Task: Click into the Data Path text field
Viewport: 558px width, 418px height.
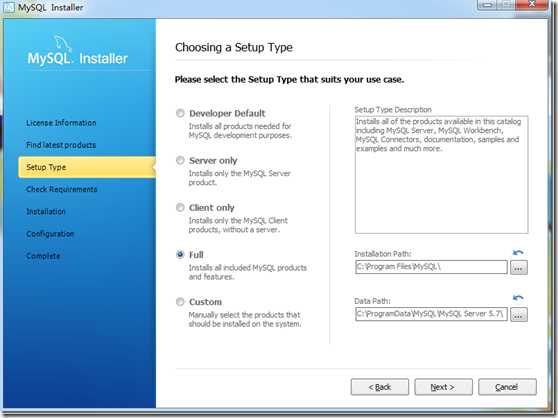Action: (431, 314)
